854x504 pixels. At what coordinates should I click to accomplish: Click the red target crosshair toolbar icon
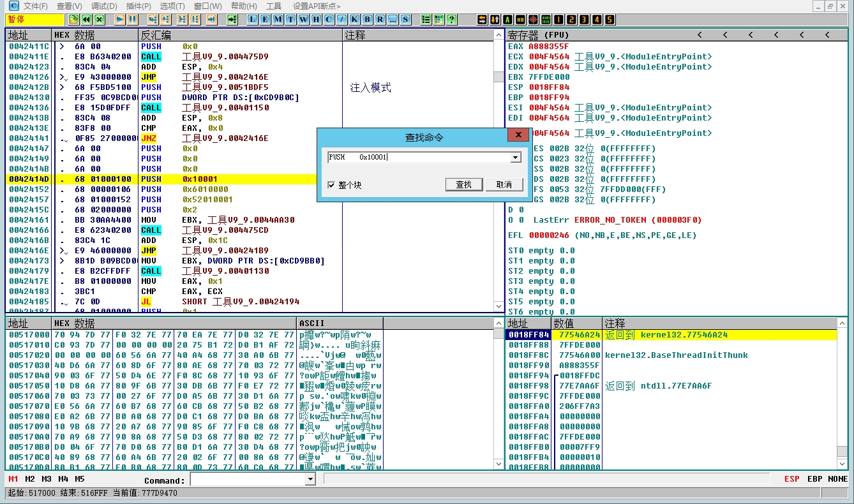click(533, 20)
